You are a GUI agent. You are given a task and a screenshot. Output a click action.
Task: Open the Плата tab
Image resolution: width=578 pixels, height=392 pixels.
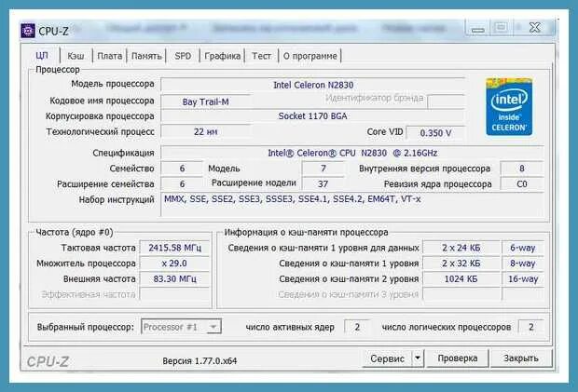coord(109,56)
